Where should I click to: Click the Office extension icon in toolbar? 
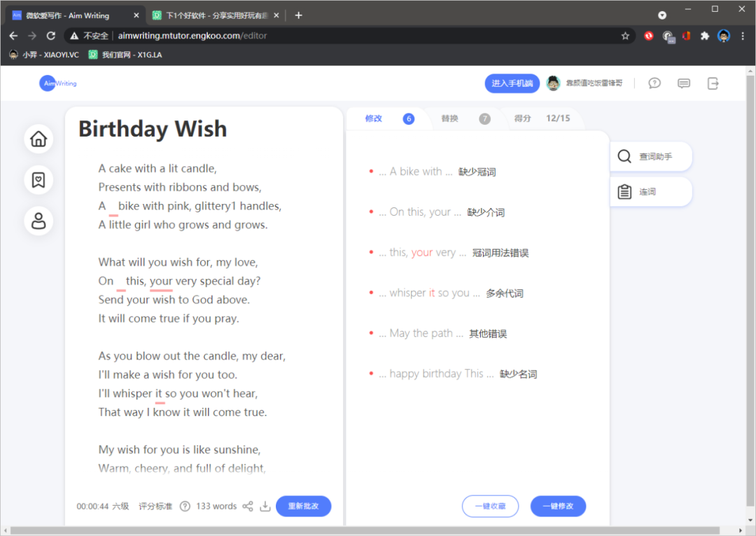pos(686,36)
